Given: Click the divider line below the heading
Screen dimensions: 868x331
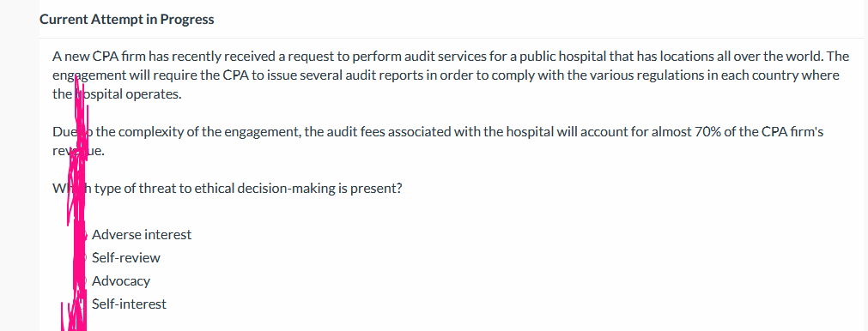Looking at the screenshot, I should point(451,38).
